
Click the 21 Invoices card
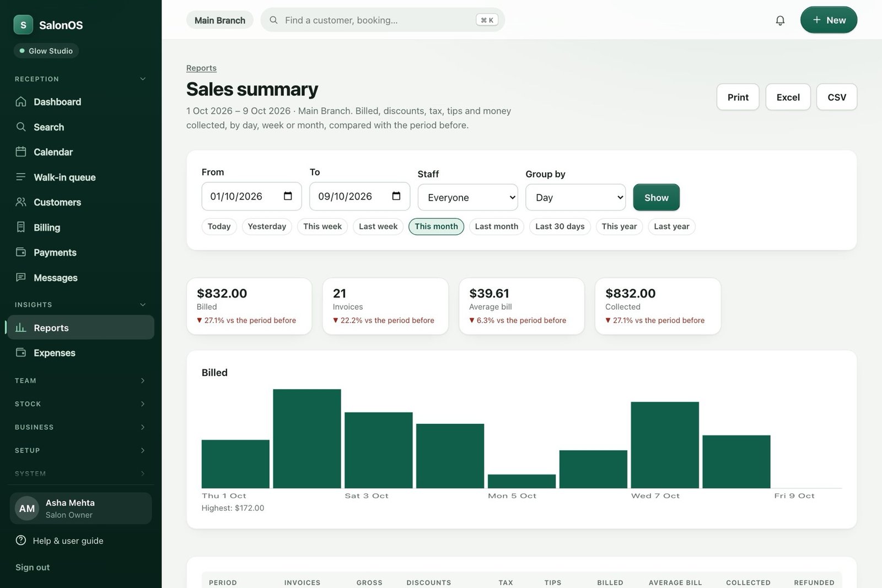[385, 306]
